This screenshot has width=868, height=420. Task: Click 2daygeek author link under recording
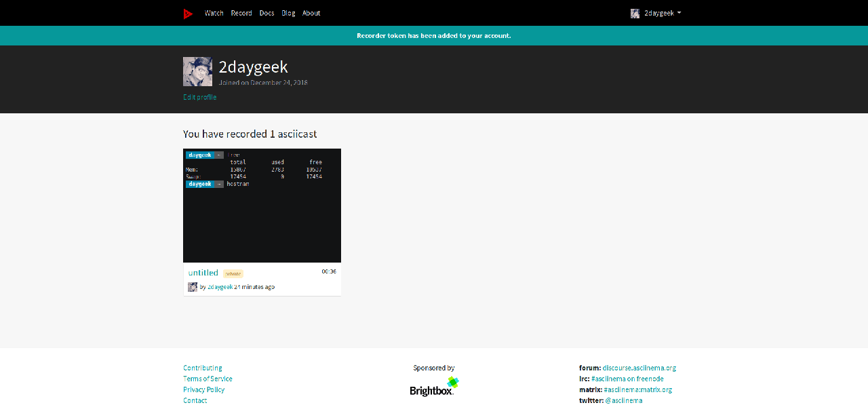point(220,287)
